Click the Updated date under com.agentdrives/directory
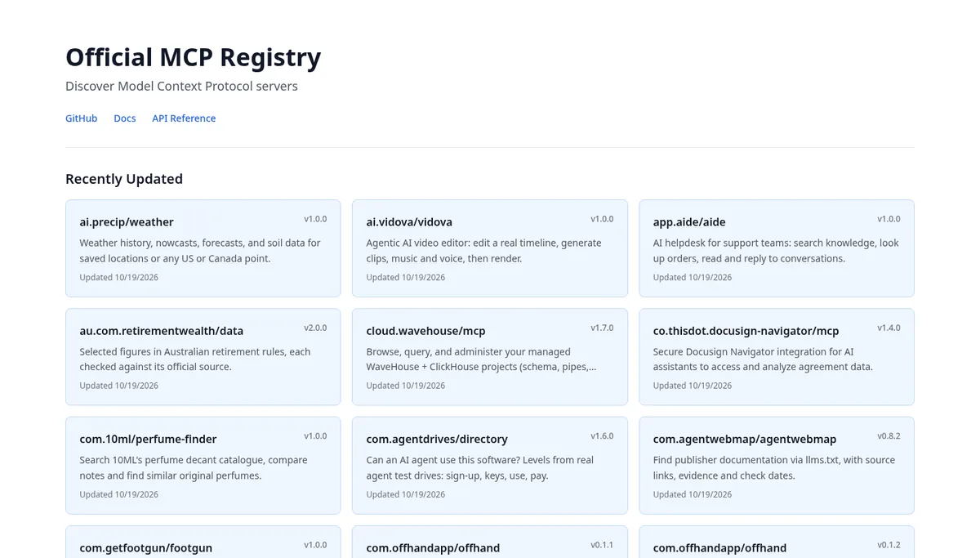Screen dimensions: 980x558 click(406, 494)
